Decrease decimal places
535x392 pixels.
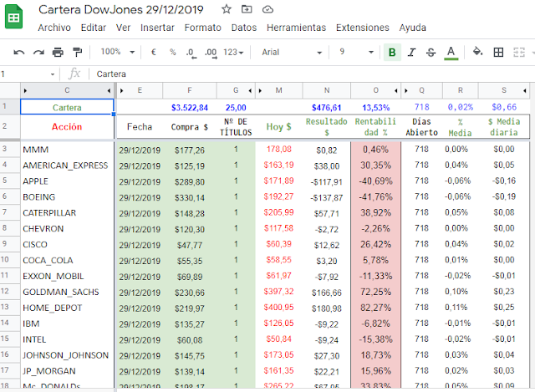point(191,53)
